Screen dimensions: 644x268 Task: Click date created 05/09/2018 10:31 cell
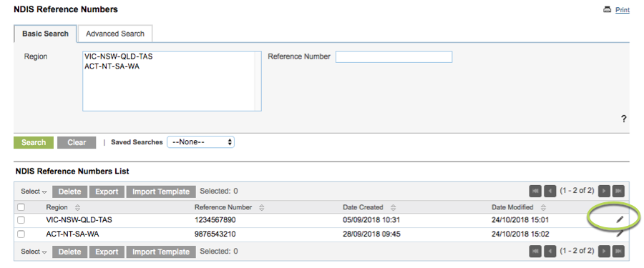point(371,220)
